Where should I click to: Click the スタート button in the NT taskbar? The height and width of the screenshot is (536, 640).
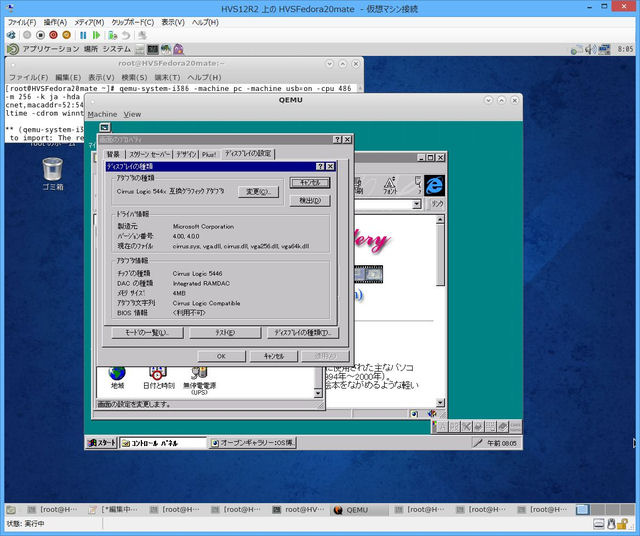[102, 443]
